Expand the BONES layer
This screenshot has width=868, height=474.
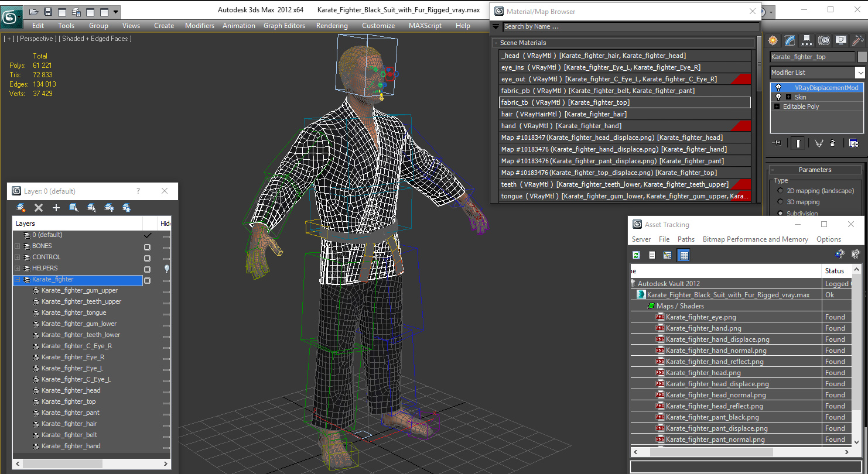coord(18,246)
